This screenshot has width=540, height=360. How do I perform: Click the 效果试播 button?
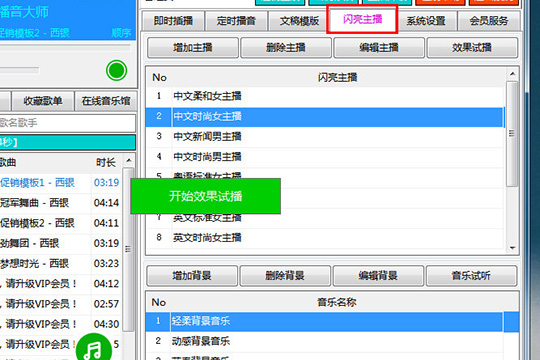click(x=472, y=48)
